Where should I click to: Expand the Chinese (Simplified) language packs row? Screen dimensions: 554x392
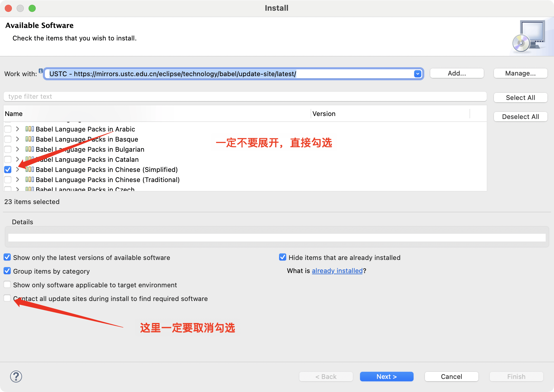[x=18, y=169]
